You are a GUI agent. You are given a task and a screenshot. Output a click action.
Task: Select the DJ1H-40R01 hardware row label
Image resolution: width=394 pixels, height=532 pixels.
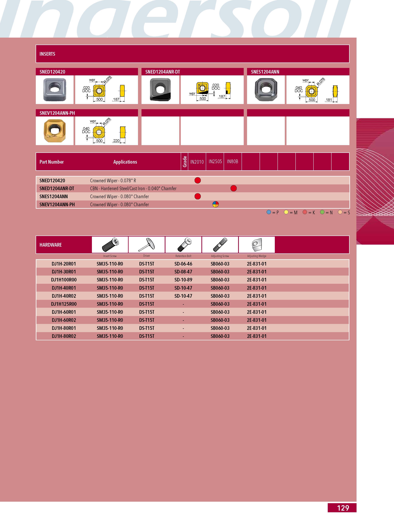[64, 288]
